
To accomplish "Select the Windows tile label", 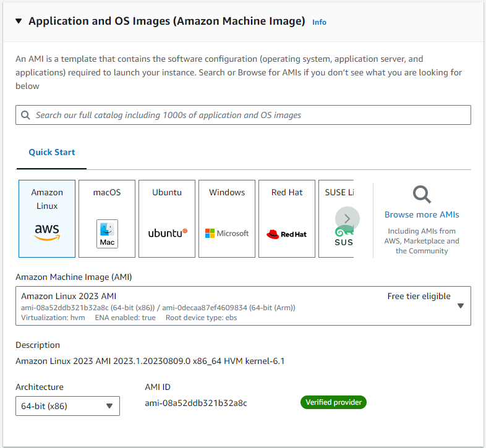I will coord(227,192).
